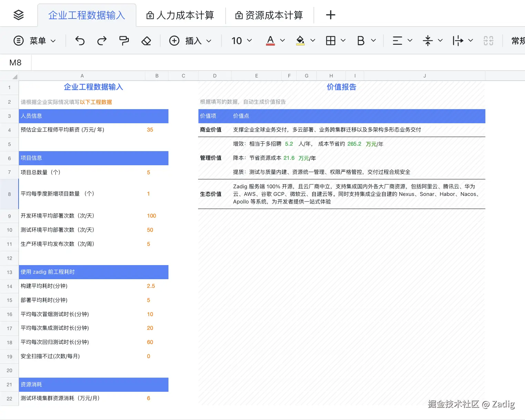
Task: Switch to 资源成本计算 tab
Action: point(269,15)
